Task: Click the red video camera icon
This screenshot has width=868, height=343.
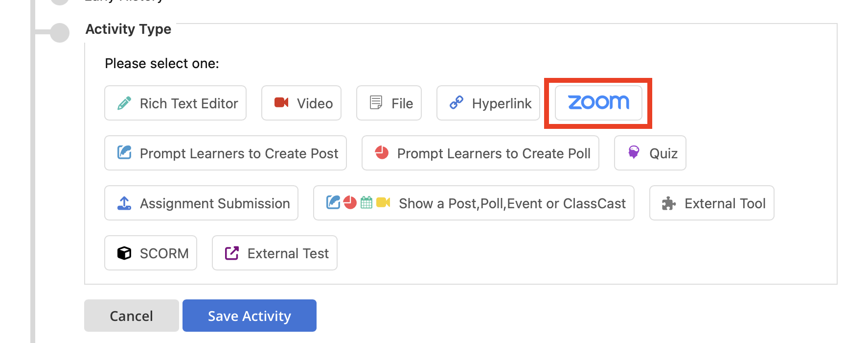Action: click(281, 102)
